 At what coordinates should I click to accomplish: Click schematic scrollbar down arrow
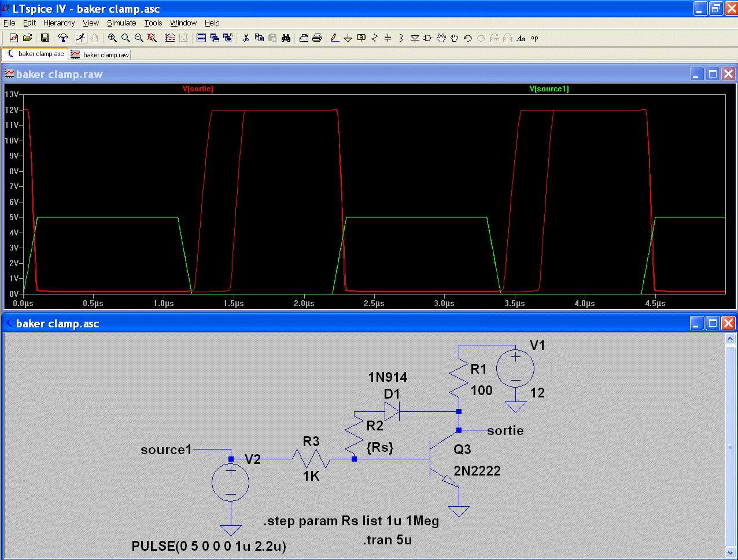coord(730,552)
